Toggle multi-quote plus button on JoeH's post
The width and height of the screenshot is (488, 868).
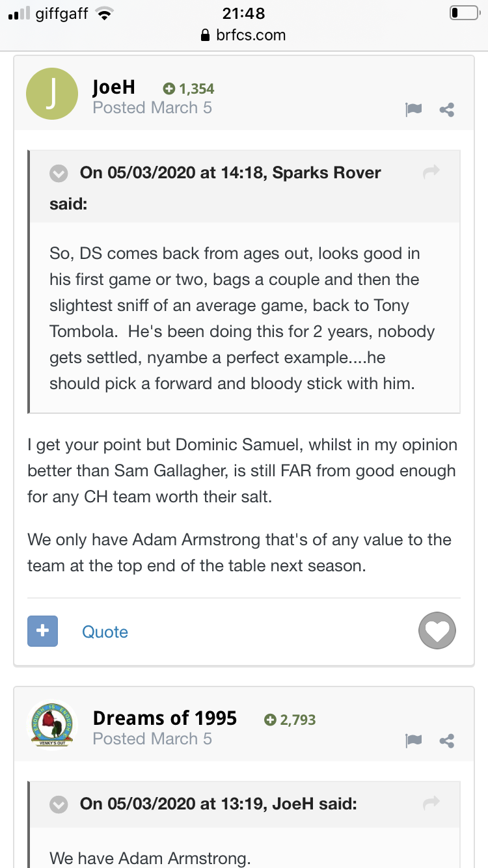[42, 631]
